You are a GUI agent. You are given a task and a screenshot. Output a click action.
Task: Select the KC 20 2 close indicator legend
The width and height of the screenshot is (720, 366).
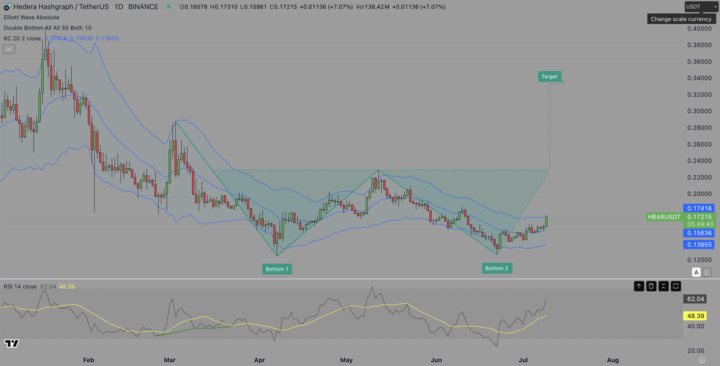pyautogui.click(x=22, y=39)
